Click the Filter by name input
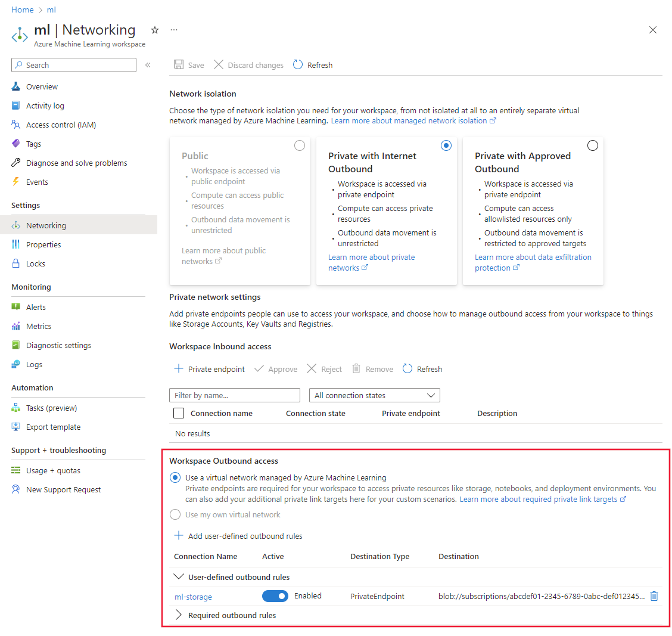Screen dimensions: 672x636 pyautogui.click(x=235, y=395)
